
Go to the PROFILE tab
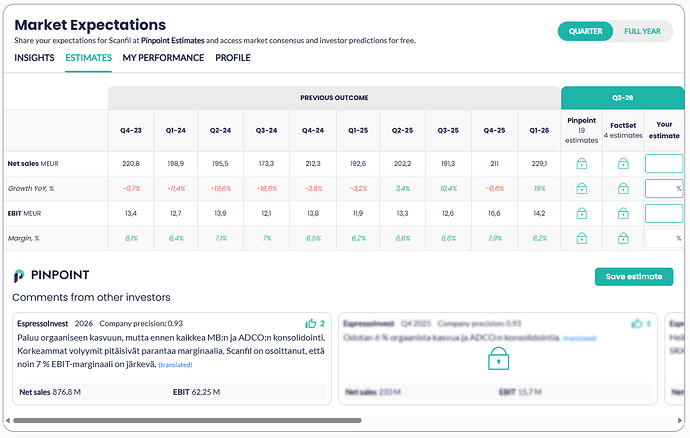[233, 58]
